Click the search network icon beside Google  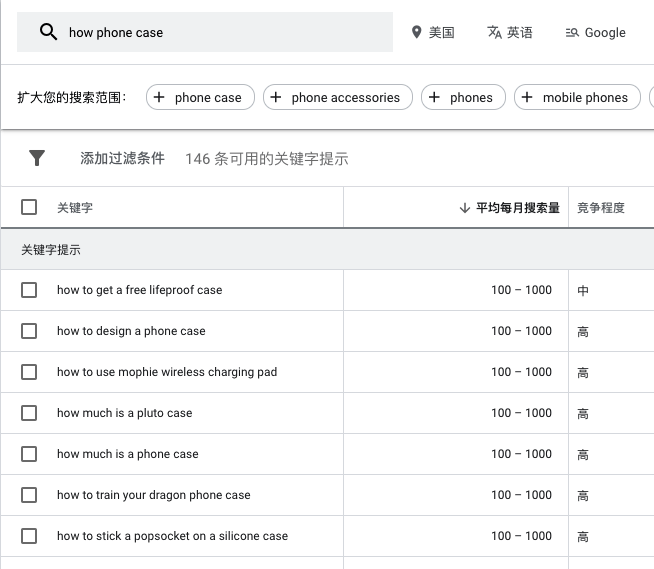572,33
